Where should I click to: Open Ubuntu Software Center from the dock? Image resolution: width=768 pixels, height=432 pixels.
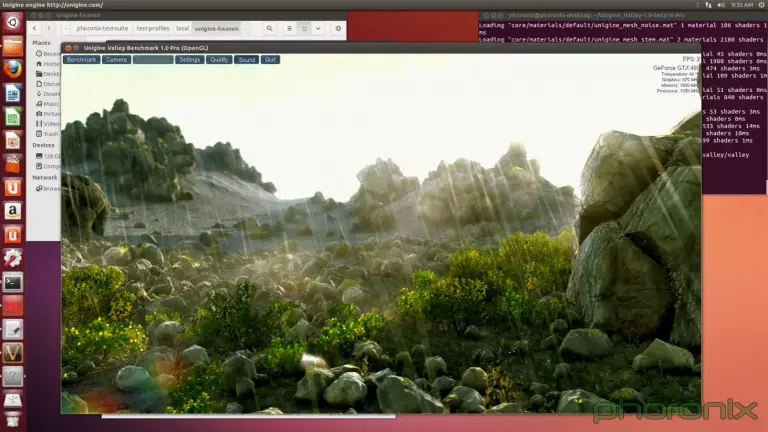pos(13,164)
